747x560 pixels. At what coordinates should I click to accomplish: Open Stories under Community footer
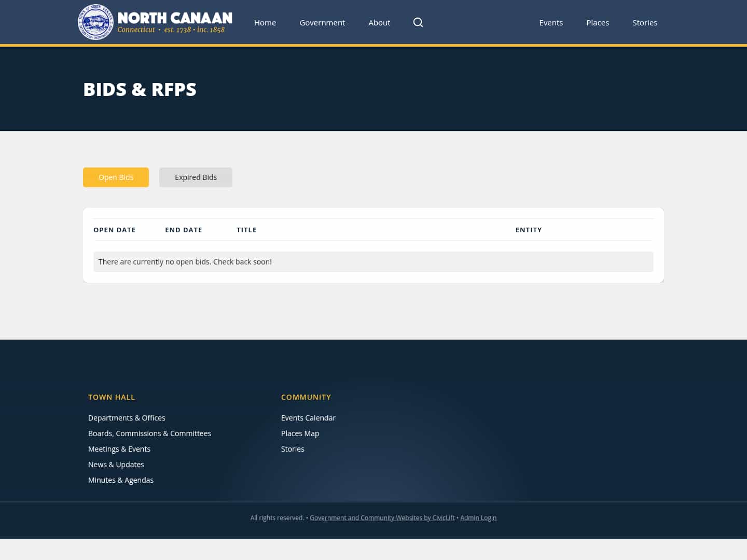[x=293, y=449]
